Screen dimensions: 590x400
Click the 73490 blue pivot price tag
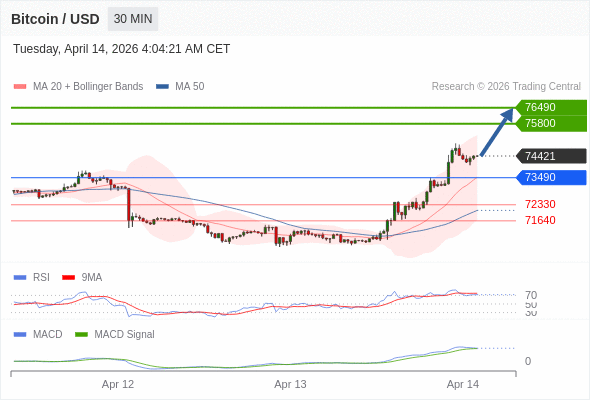[551, 177]
